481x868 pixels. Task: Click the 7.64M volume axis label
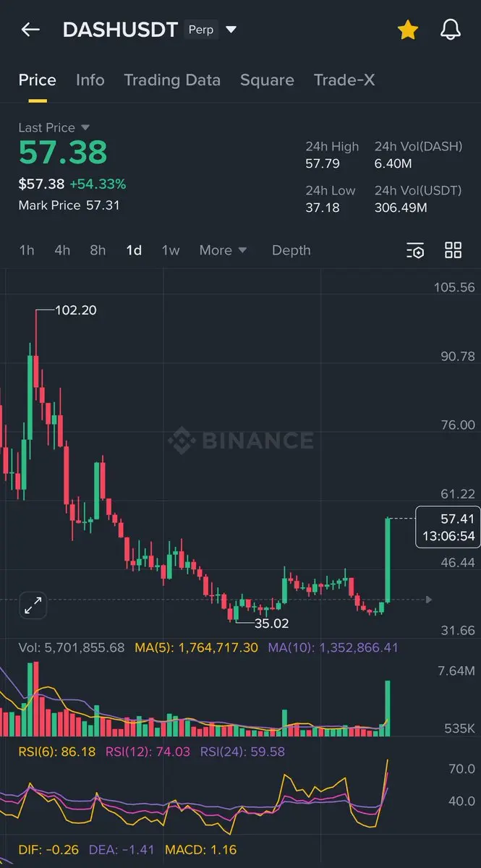tap(456, 671)
